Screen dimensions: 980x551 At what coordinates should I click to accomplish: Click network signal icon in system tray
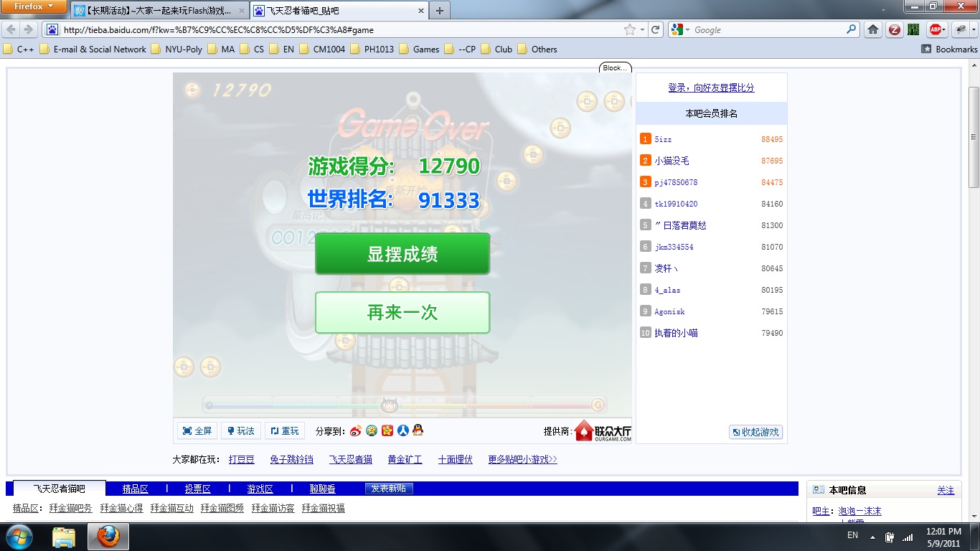pos(908,537)
